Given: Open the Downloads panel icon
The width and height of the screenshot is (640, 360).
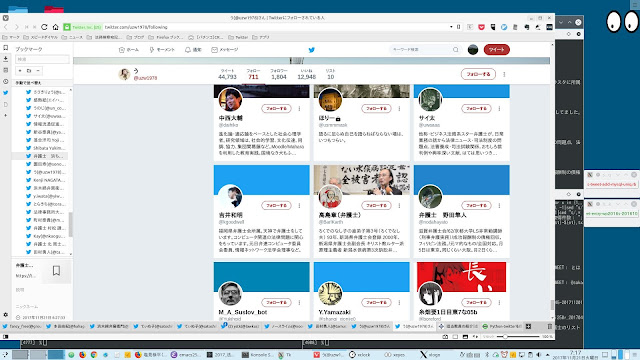Looking at the screenshot, I should point(5,59).
